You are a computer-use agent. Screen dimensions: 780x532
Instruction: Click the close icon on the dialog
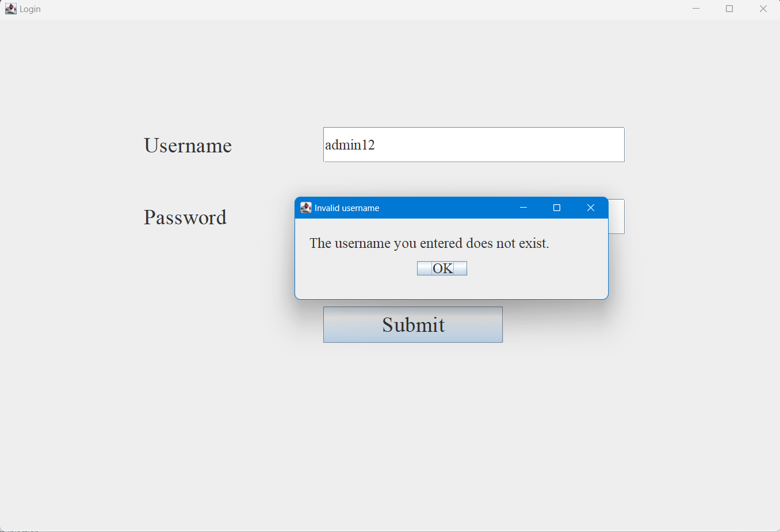point(590,208)
